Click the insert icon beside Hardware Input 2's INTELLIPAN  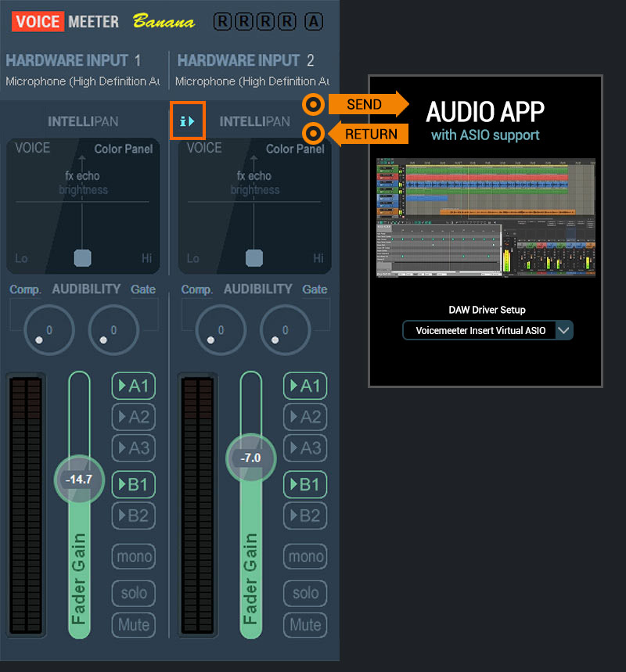tap(187, 120)
